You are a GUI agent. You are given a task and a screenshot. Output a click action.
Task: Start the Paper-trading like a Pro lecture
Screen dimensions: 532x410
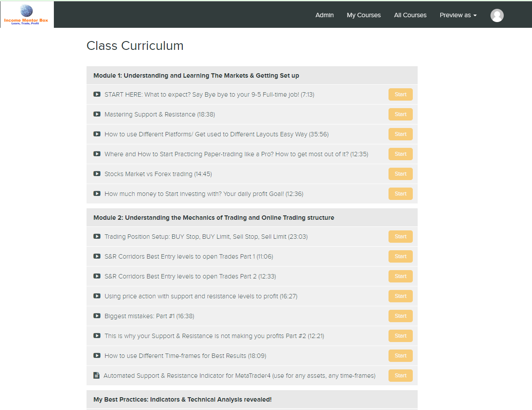click(x=400, y=154)
